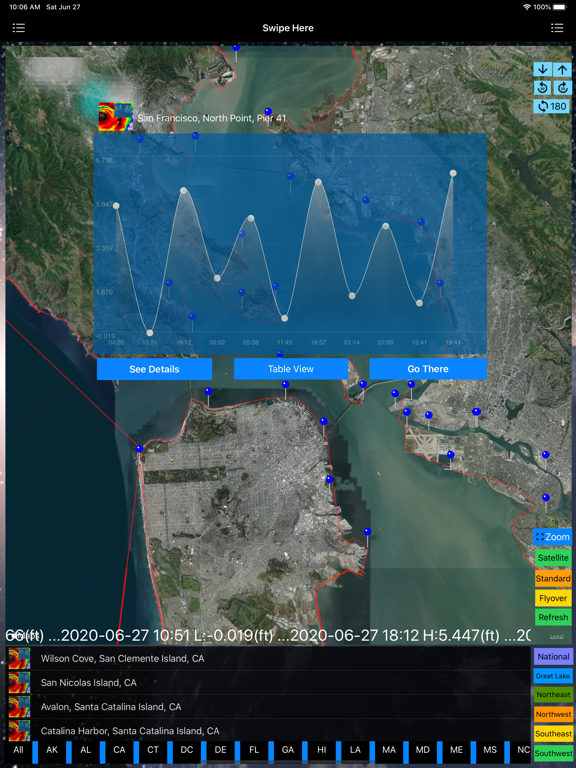Select the DE state tab
The width and height of the screenshot is (576, 768).
(220, 750)
